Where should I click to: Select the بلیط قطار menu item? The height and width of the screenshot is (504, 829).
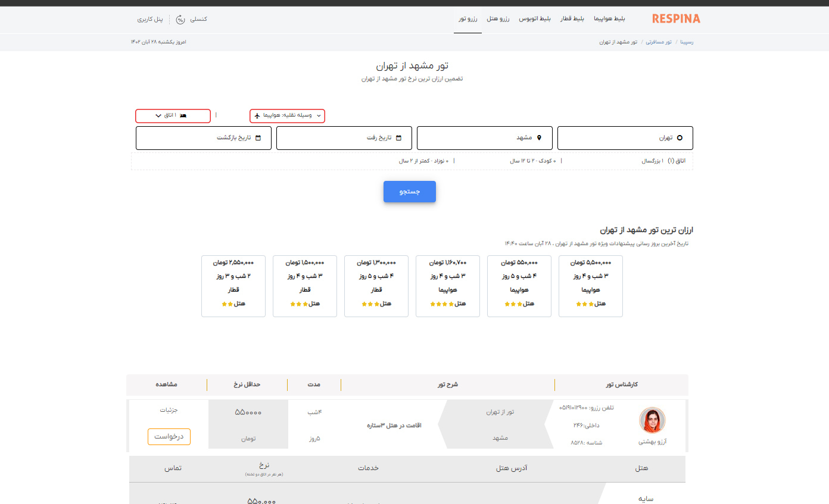pos(572,18)
